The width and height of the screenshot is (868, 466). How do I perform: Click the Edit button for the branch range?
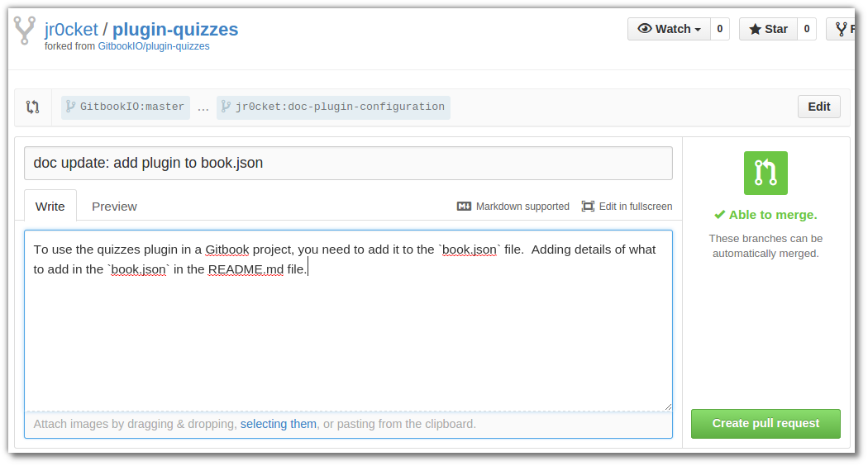[x=818, y=107]
